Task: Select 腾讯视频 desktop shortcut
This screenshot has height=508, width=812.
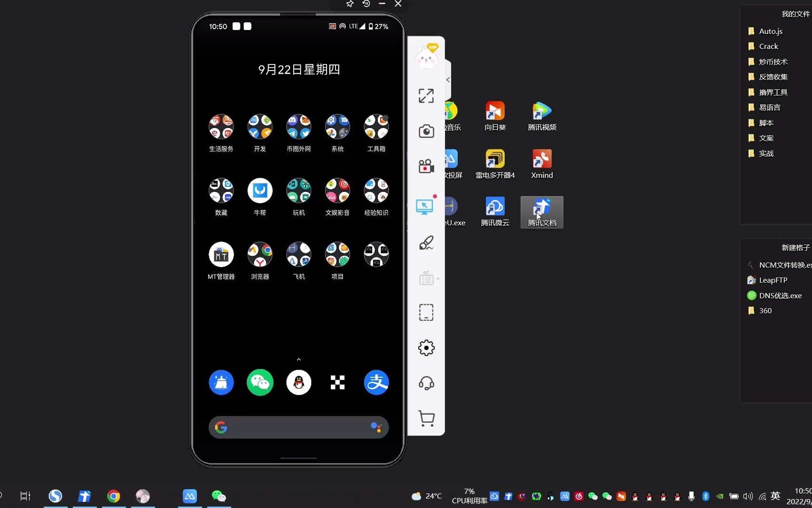Action: 542,116
